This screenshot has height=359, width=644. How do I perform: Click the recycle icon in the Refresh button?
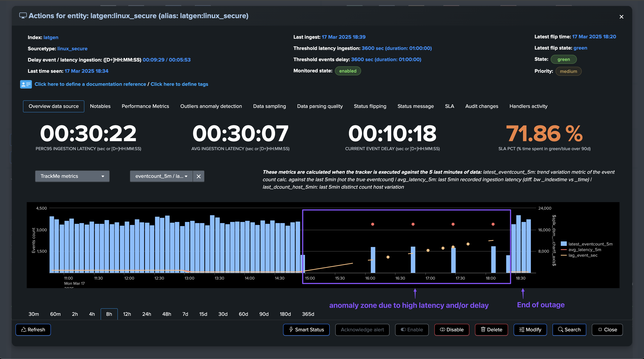click(x=24, y=329)
